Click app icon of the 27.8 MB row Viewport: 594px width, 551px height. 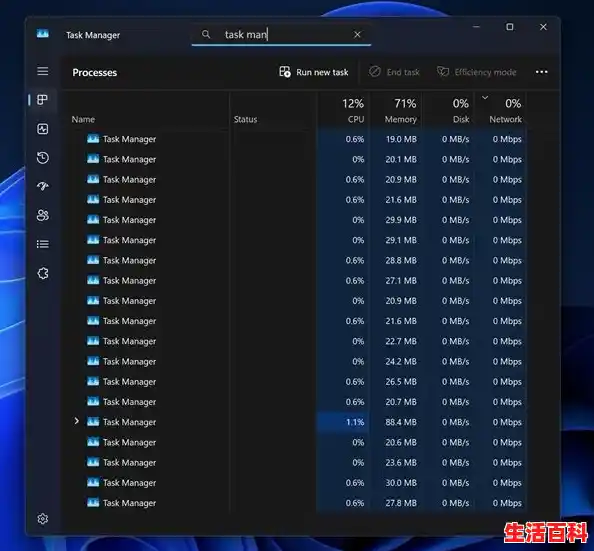[93, 502]
